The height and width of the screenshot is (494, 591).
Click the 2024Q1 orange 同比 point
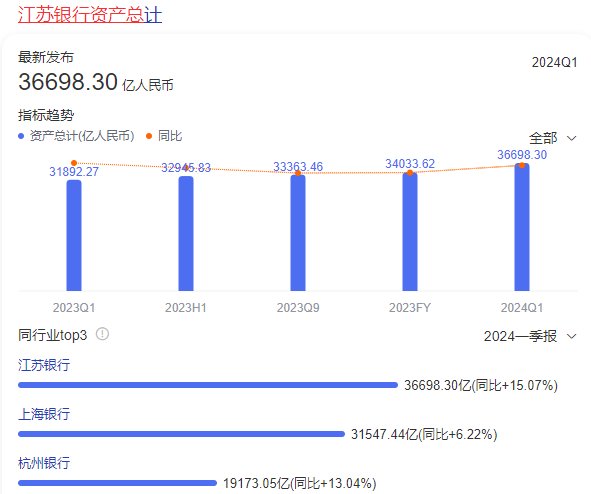(x=522, y=165)
